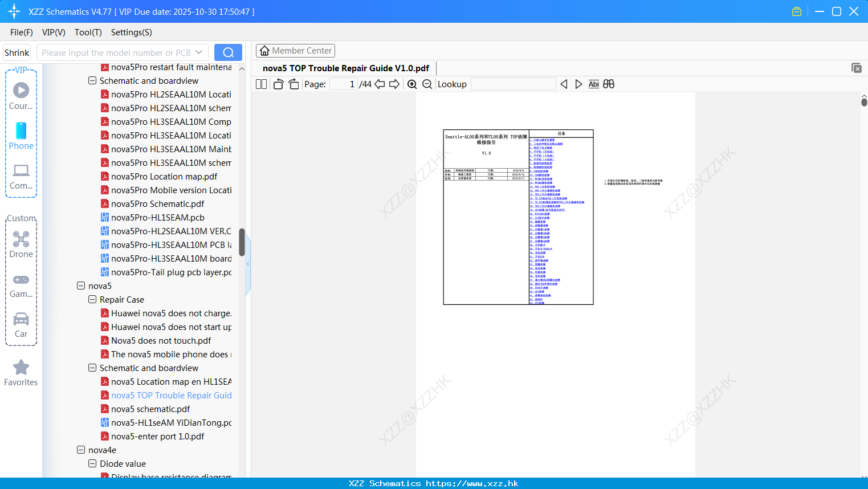The image size is (868, 489).
Task: Click the Shrink button
Action: (17, 52)
